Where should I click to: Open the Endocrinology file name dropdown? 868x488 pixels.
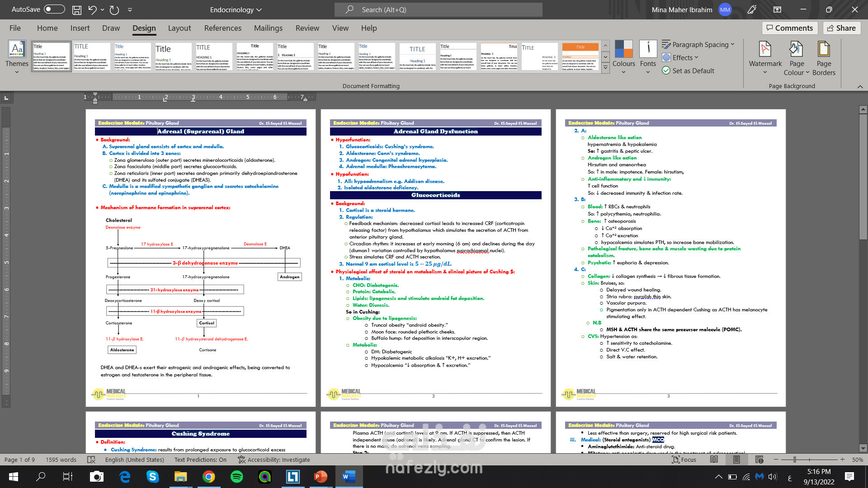(236, 9)
